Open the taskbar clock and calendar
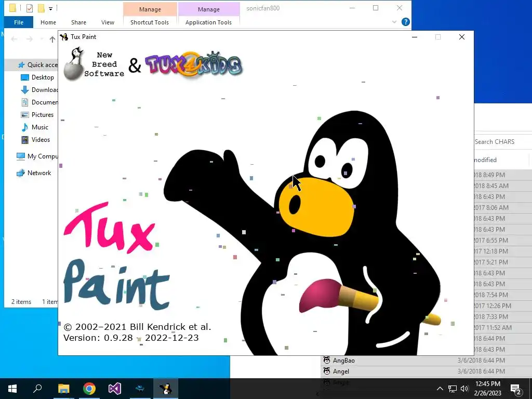The width and height of the screenshot is (532, 399). click(487, 389)
